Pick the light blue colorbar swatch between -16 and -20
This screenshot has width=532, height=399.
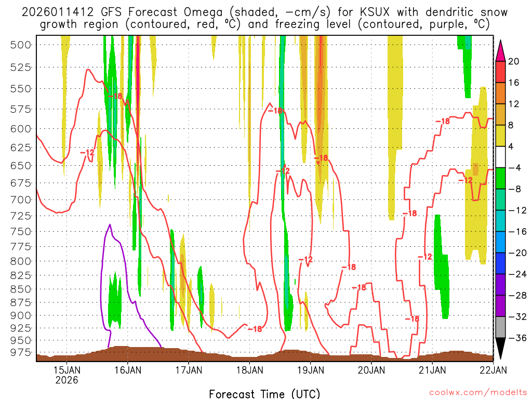coord(500,242)
